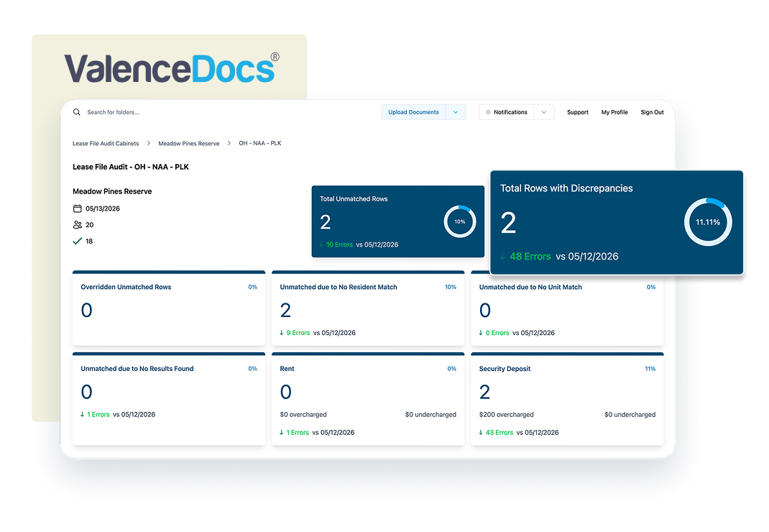Viewport: 769px width, 532px height.
Task: Go to Meadow Pines Reserve breadcrumb
Action: pos(189,144)
